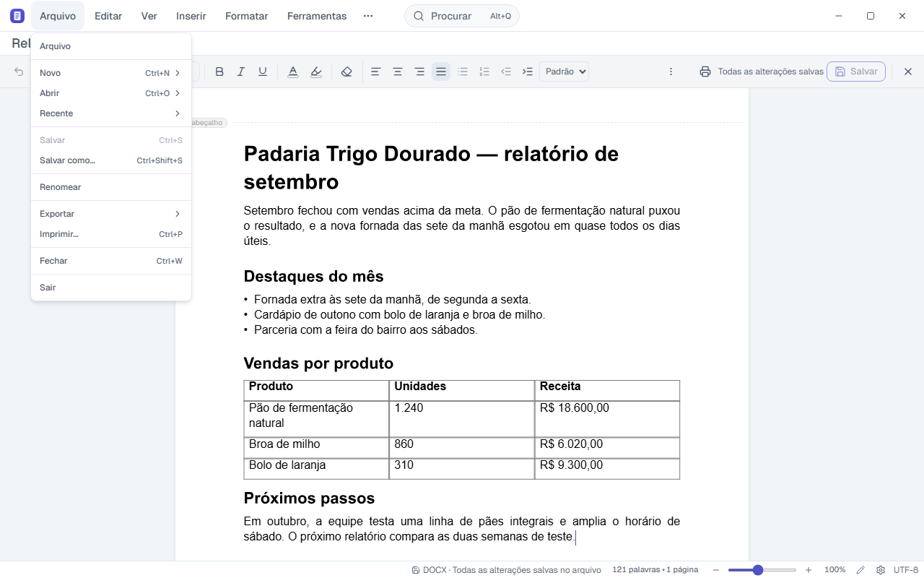The image size is (924, 578).
Task: Toggle underline formatting
Action: [x=263, y=72]
